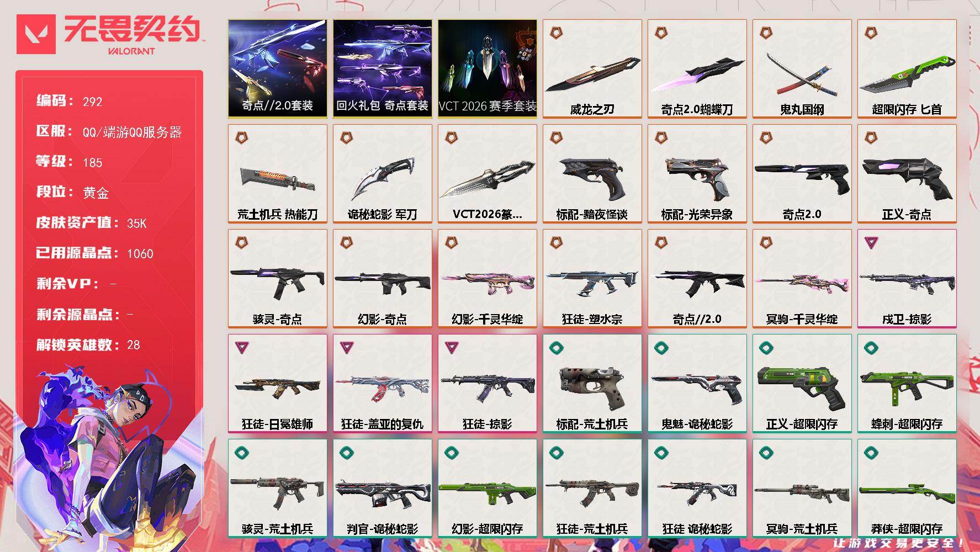Select the 狂徒-盖亚的复仇 skin card

383,384
